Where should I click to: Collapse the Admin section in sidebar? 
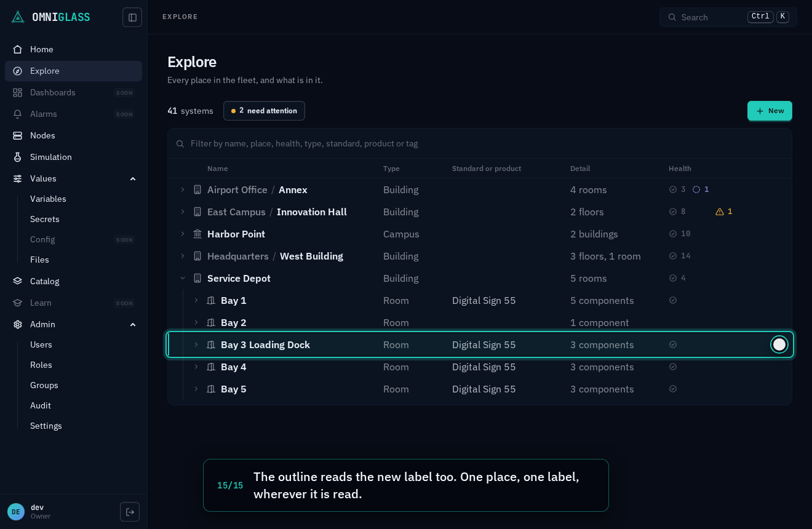click(x=133, y=324)
